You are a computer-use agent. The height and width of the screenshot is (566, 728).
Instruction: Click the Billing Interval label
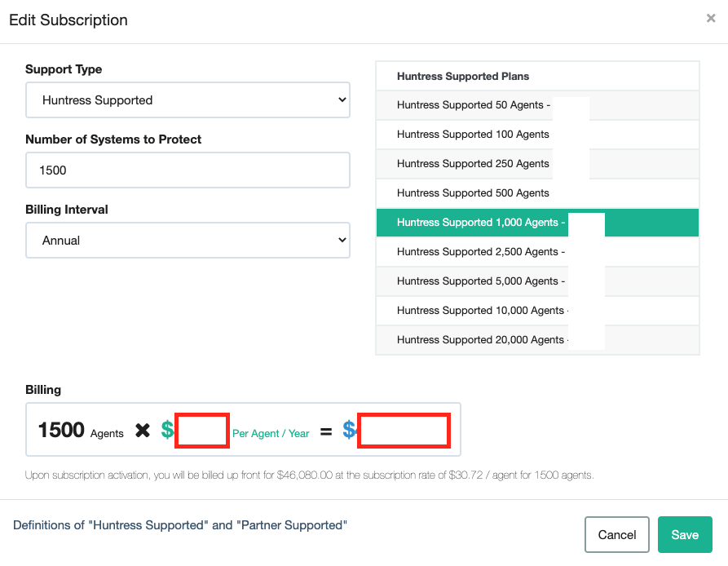tap(66, 210)
